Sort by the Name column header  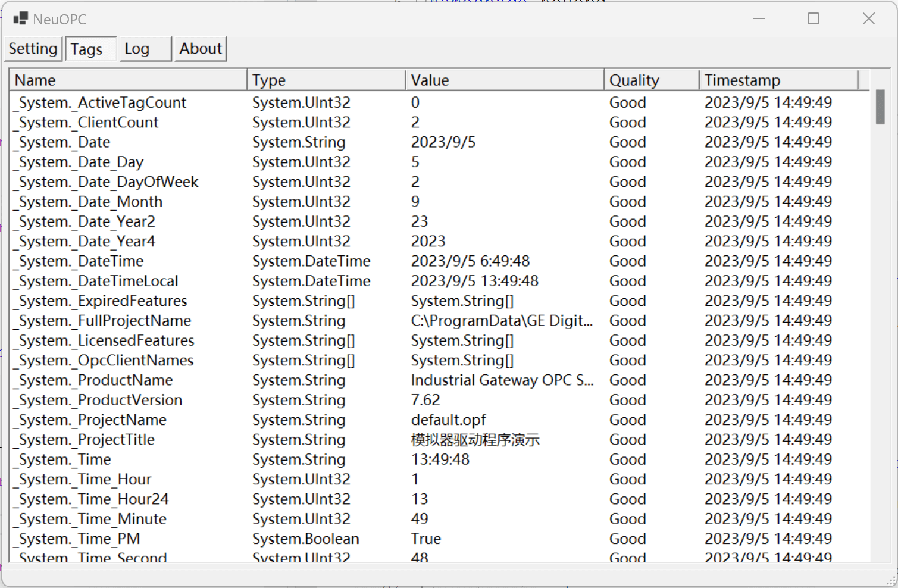pos(127,80)
